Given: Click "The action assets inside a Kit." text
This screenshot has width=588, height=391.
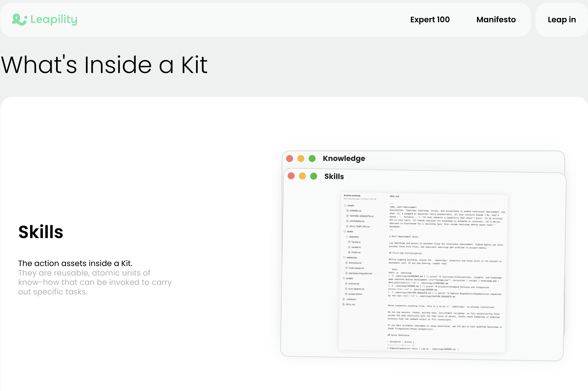Looking at the screenshot, I should pos(75,263).
